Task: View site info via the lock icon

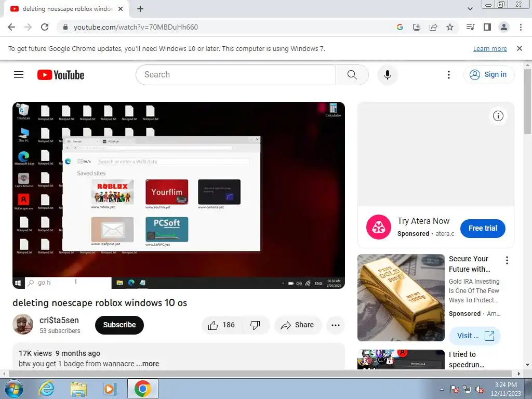Action: coord(65,27)
